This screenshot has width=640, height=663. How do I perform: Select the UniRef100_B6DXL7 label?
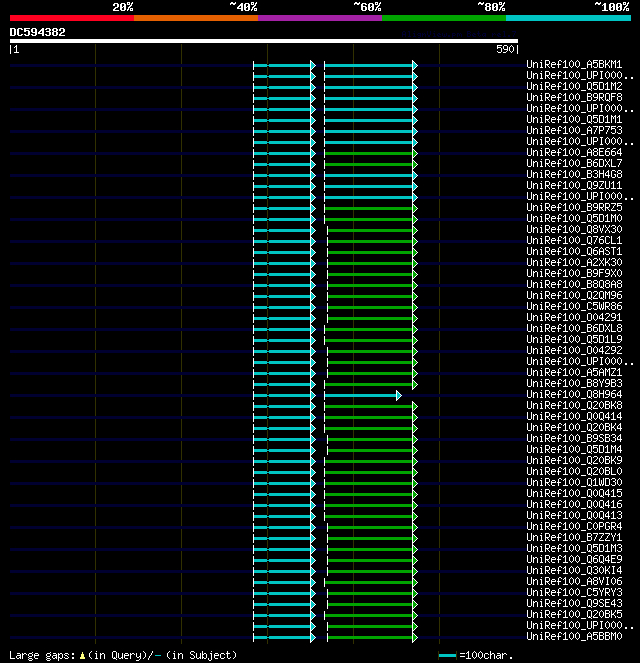(x=574, y=163)
